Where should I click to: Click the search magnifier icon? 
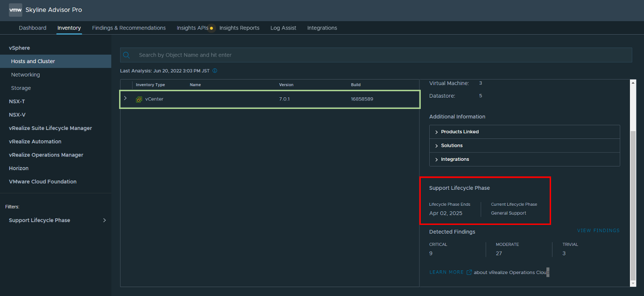pos(127,55)
